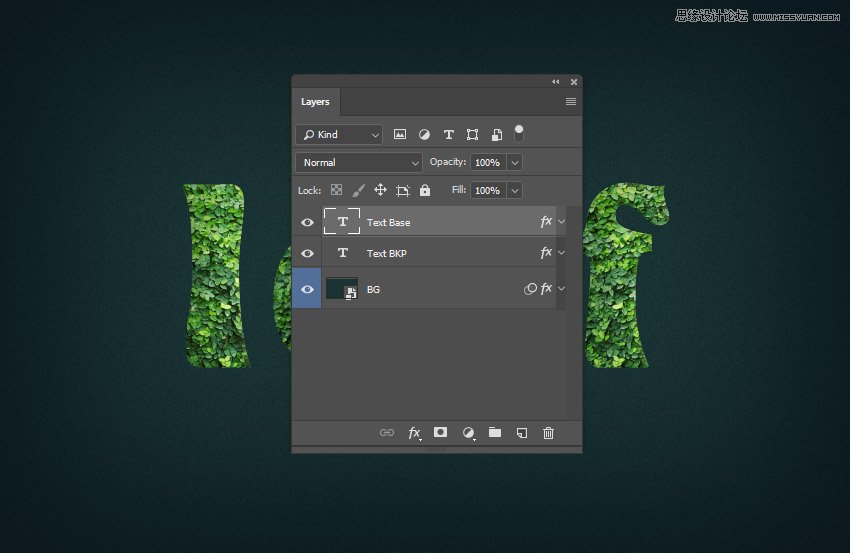This screenshot has width=850, height=553.
Task: Expand Text Base layer effects list
Action: [x=561, y=222]
